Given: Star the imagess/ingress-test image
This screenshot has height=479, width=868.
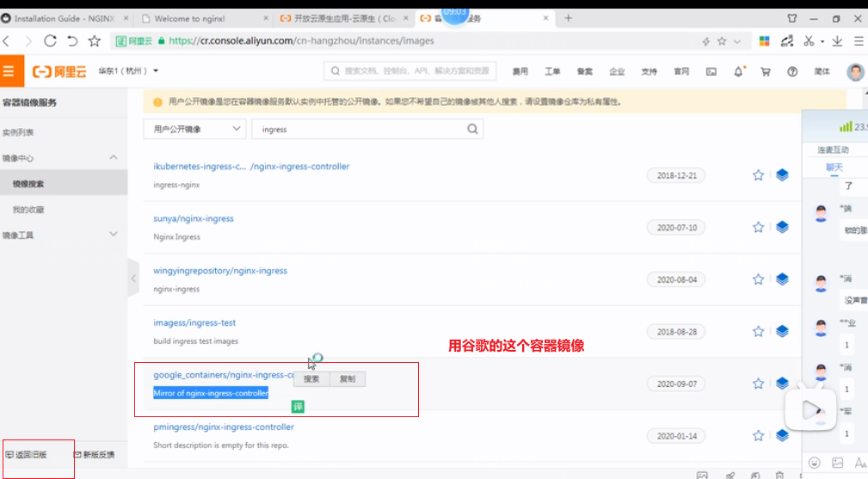Looking at the screenshot, I should pyautogui.click(x=758, y=331).
